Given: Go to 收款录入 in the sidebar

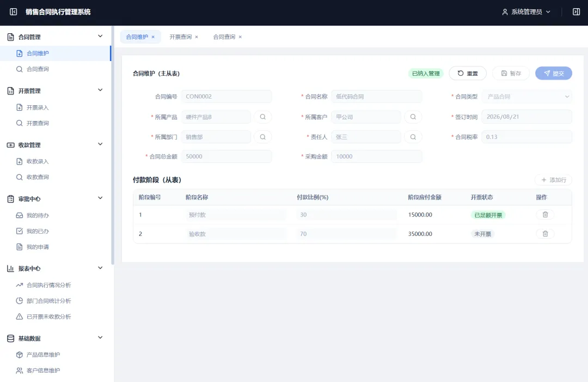Looking at the screenshot, I should click(56, 161).
